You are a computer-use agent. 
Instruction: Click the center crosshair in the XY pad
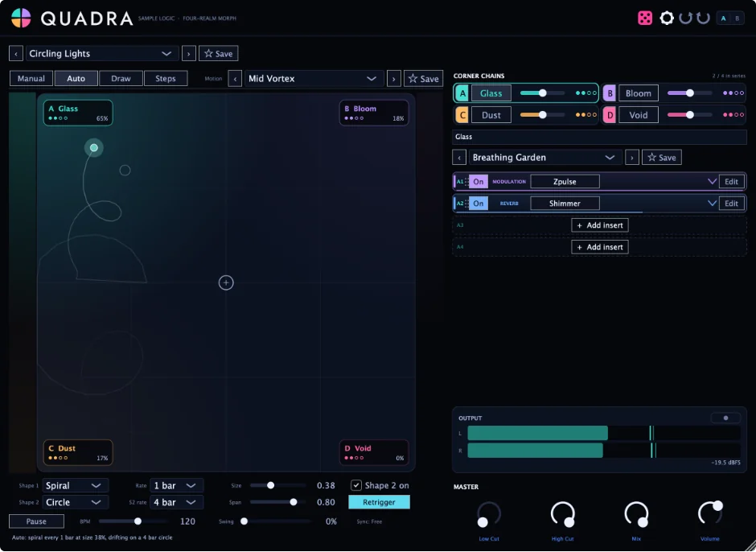(x=226, y=282)
